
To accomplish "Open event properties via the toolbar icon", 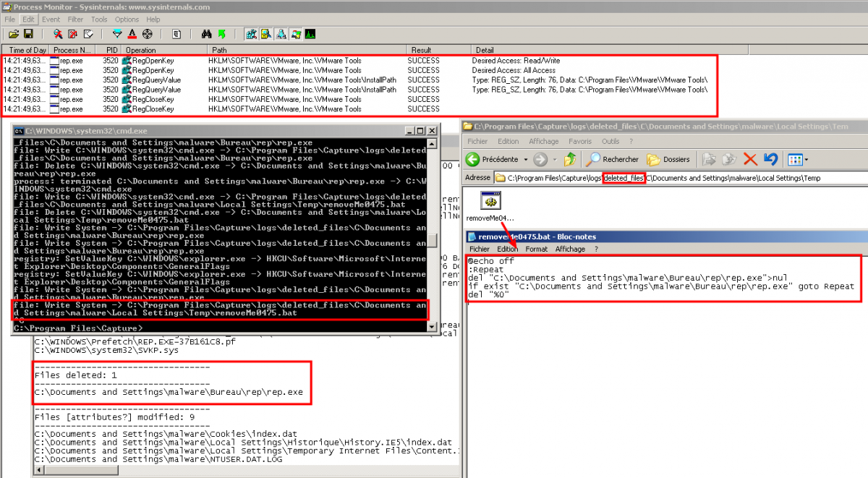I will [x=175, y=34].
